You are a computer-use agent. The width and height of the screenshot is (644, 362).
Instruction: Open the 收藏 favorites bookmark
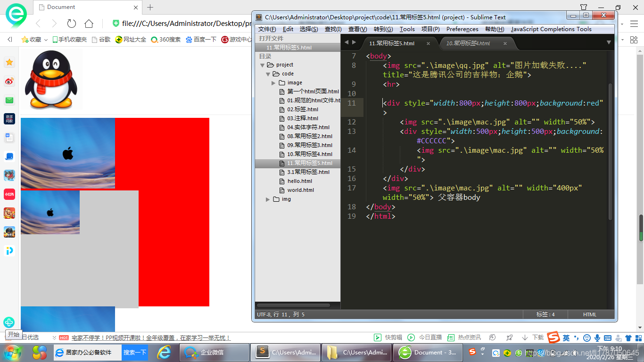point(32,40)
